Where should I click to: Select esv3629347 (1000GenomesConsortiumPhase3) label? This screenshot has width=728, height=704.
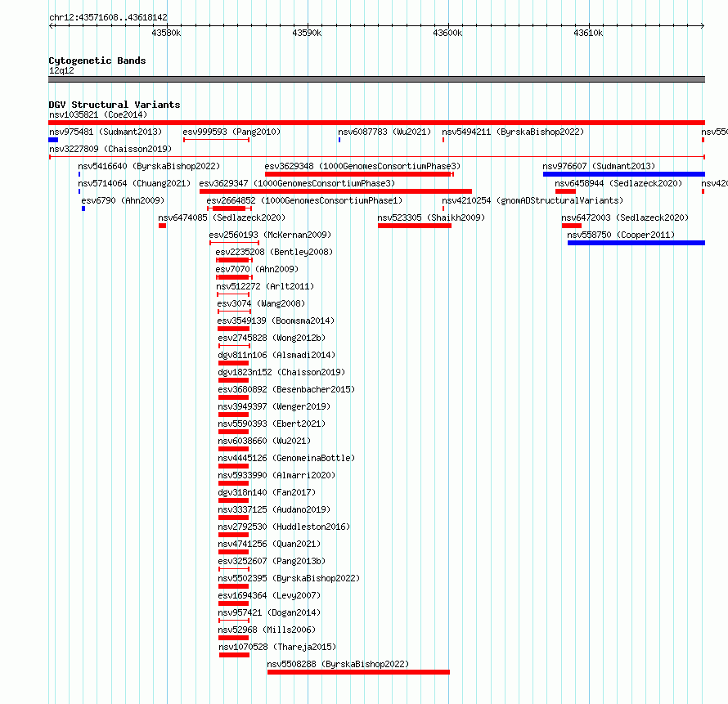tap(297, 183)
